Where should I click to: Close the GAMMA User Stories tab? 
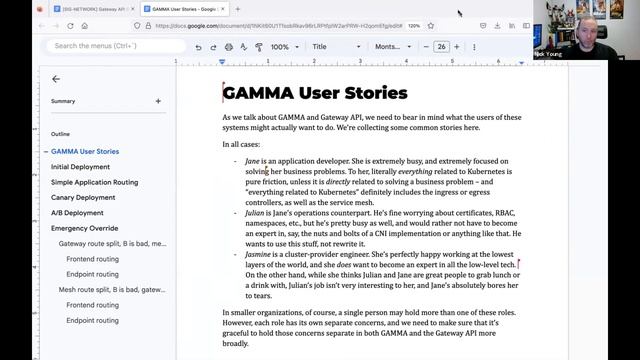[x=223, y=9]
